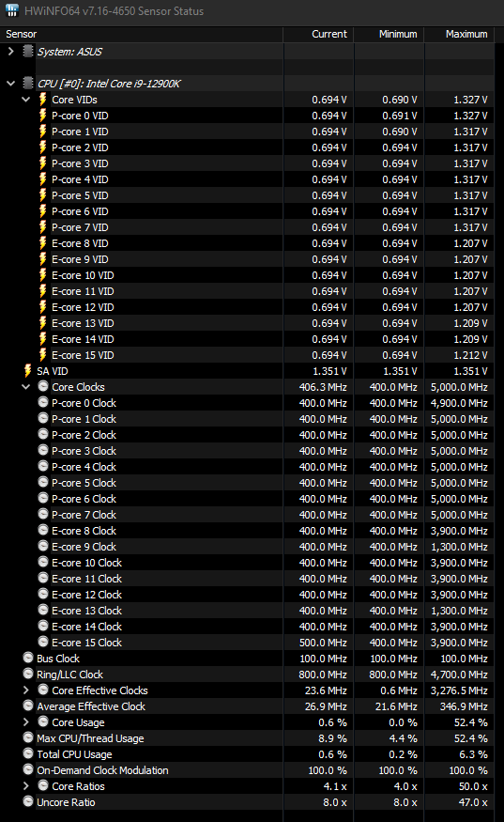The height and width of the screenshot is (822, 504).
Task: Expand the System: ASUS sensor group
Action: [11, 52]
